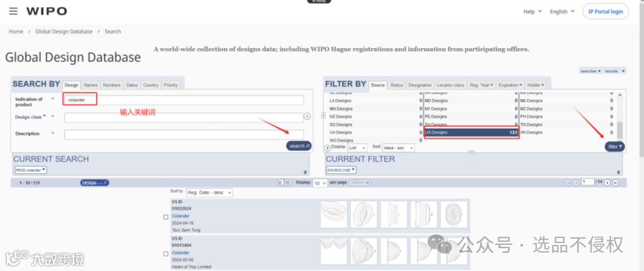Go to Home breadcrumb link
This screenshot has height=271, width=644.
[x=16, y=31]
